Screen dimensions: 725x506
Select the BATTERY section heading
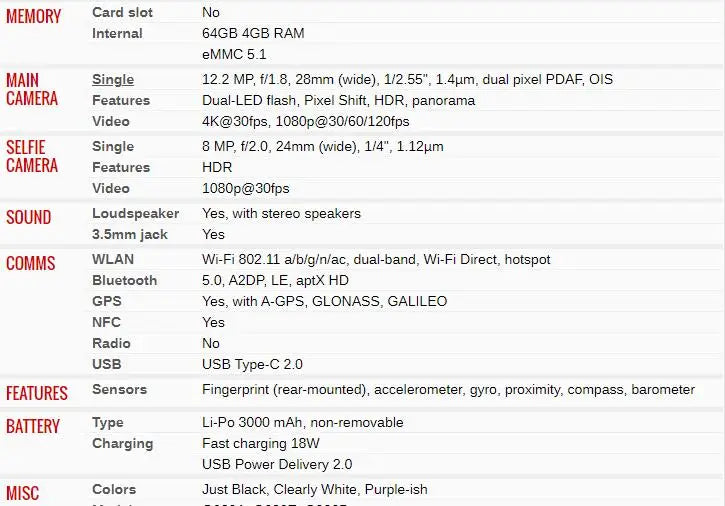click(33, 426)
